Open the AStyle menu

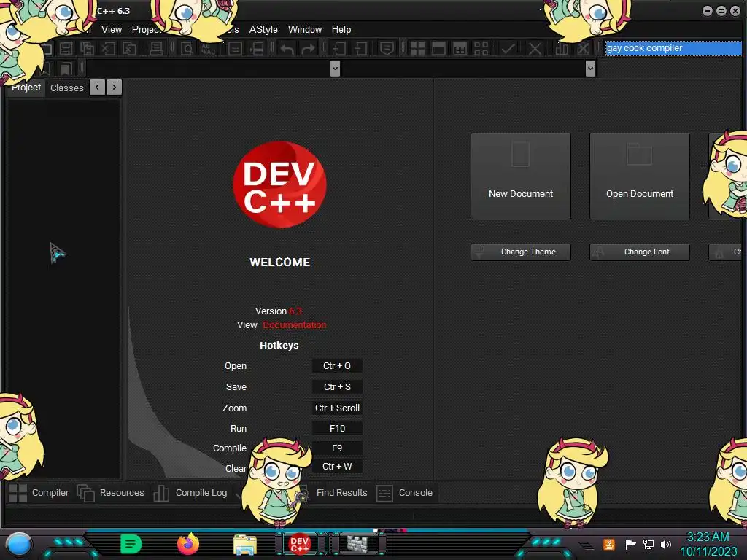coord(263,29)
